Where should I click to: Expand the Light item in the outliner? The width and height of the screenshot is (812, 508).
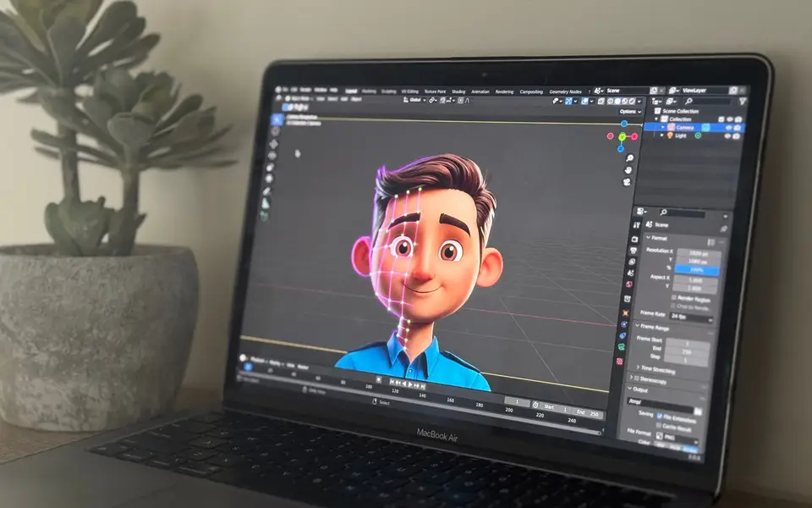pos(661,135)
